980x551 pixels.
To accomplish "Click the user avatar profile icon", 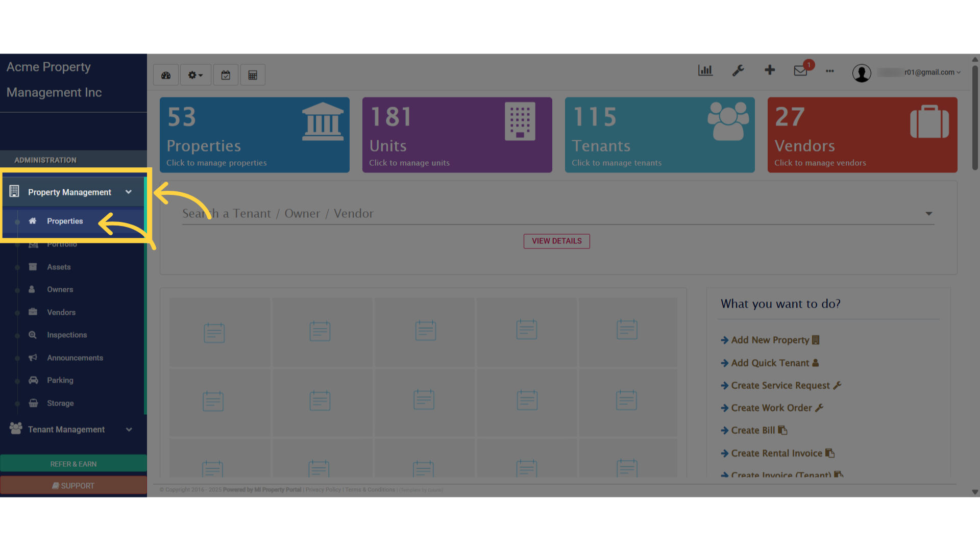I will point(862,73).
